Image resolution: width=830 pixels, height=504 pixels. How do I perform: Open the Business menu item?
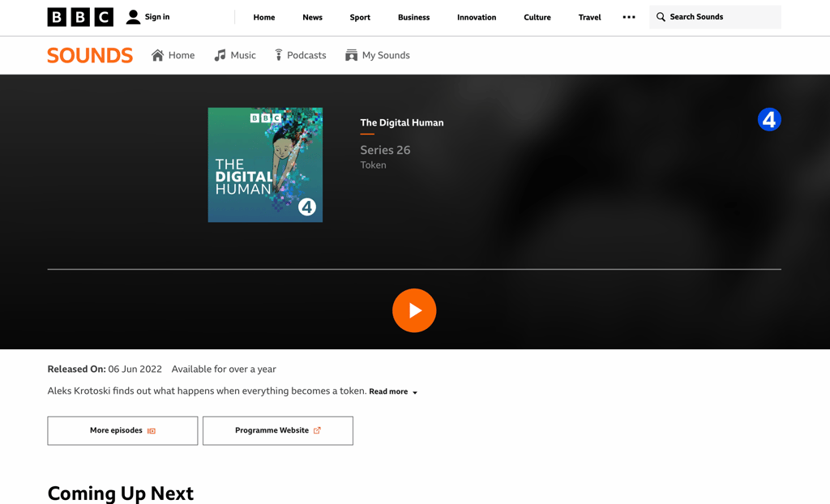tap(414, 17)
